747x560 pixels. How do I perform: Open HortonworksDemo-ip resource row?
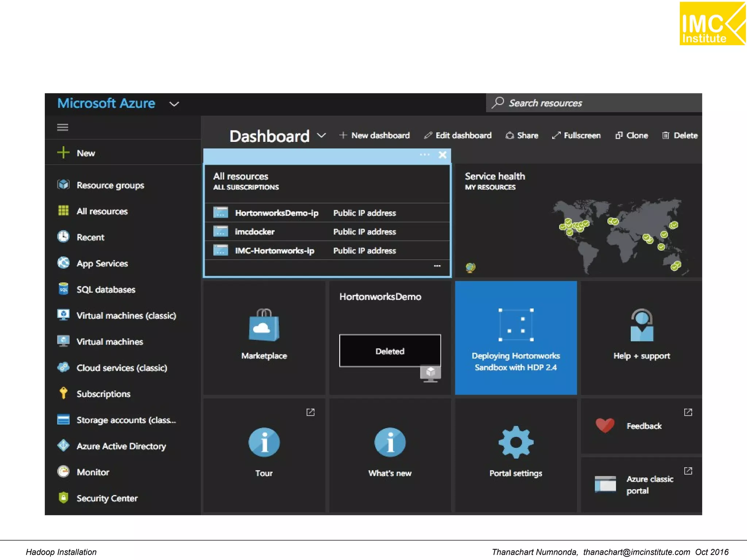(x=327, y=213)
